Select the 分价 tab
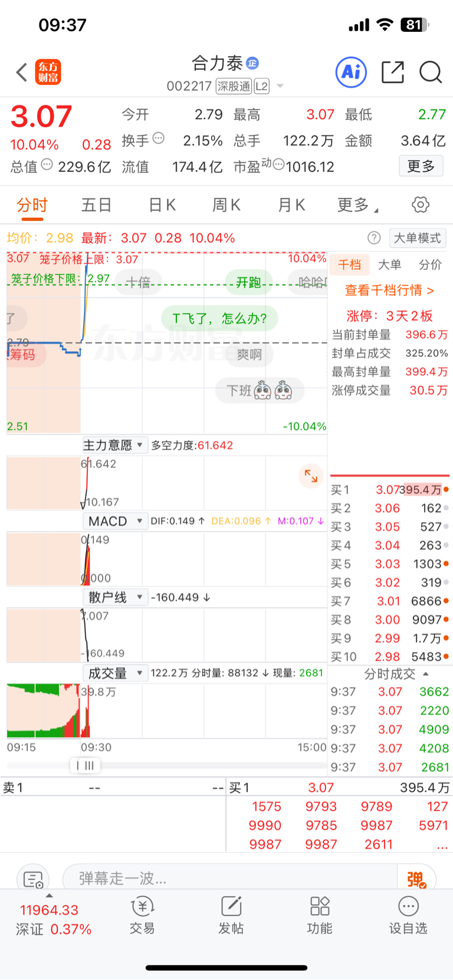 [x=430, y=265]
